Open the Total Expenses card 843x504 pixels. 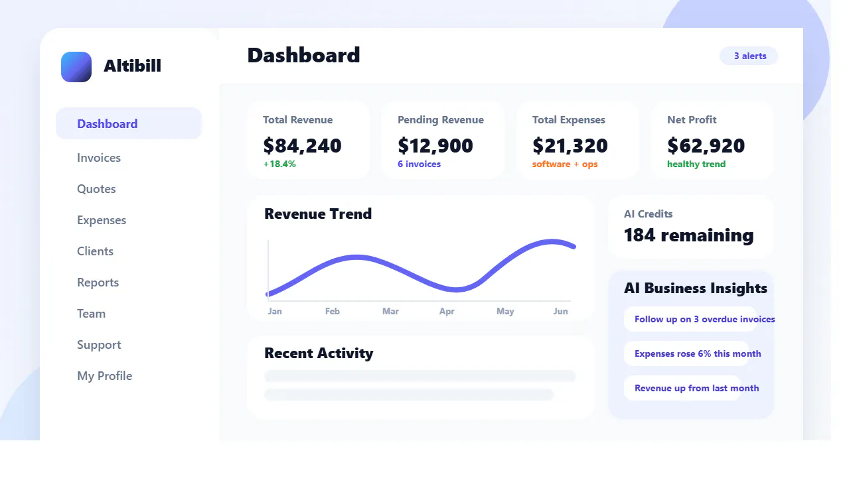pos(577,140)
